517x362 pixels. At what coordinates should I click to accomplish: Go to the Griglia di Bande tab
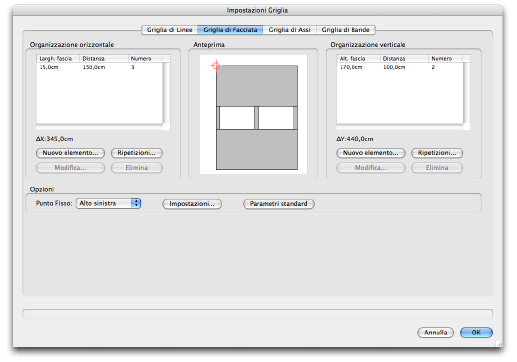[x=345, y=30]
